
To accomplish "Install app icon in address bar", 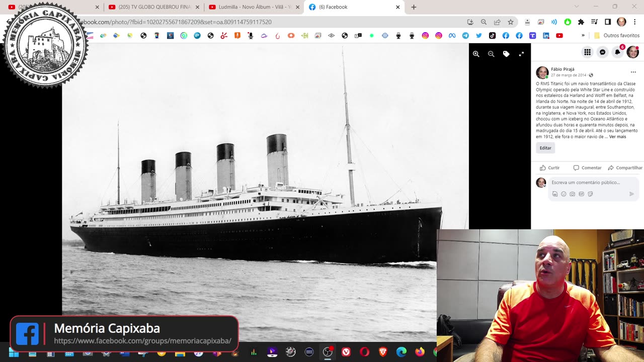I will click(x=470, y=22).
